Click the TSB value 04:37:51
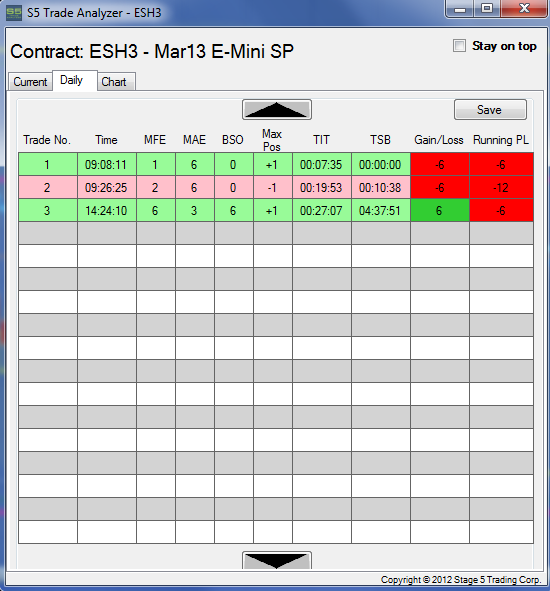Viewport: 550px width, 591px height. click(381, 210)
